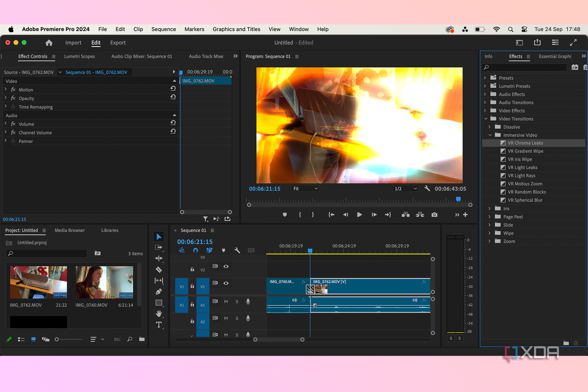The height and width of the screenshot is (392, 588).
Task: Open the Workspaces icon in header
Action: click(x=520, y=43)
